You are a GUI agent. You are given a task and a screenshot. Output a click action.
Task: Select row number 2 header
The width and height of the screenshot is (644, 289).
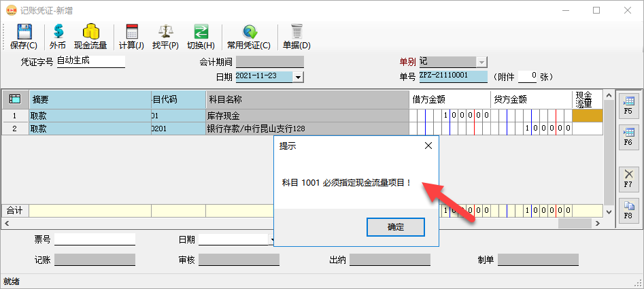pos(15,129)
